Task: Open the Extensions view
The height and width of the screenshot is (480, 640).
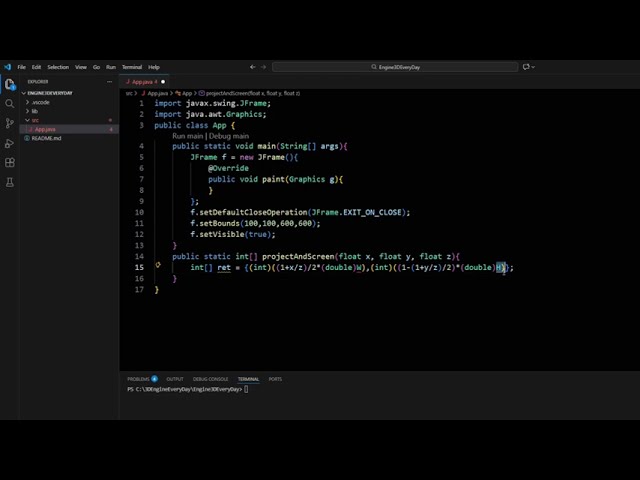Action: [10, 162]
